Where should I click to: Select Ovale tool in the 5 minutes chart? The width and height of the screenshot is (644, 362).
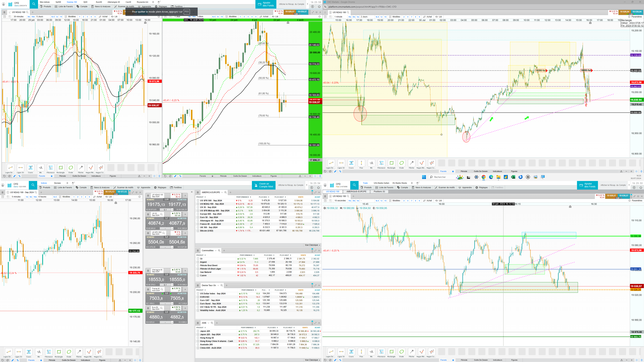click(x=69, y=351)
